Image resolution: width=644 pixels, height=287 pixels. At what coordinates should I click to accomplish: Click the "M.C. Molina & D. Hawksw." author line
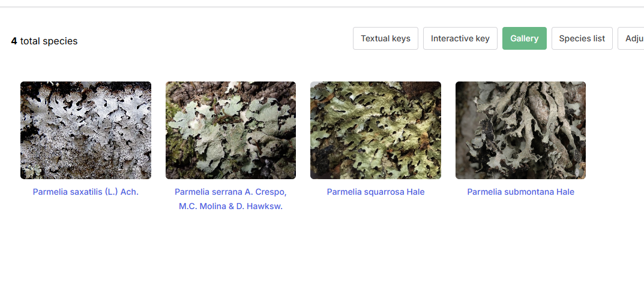pyautogui.click(x=230, y=207)
